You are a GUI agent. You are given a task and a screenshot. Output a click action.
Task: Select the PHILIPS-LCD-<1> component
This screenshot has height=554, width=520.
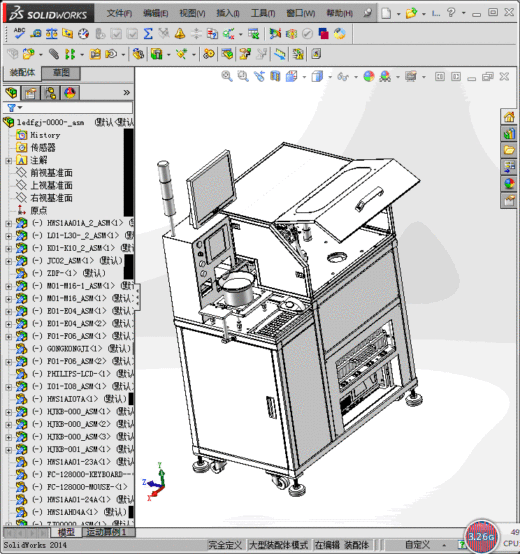79,374
